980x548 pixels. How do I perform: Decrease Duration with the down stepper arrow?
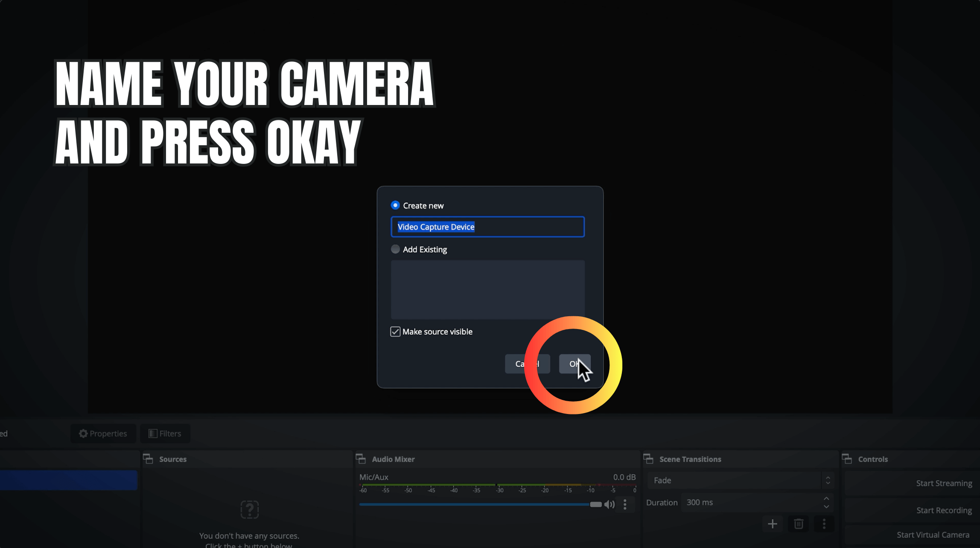pyautogui.click(x=826, y=507)
